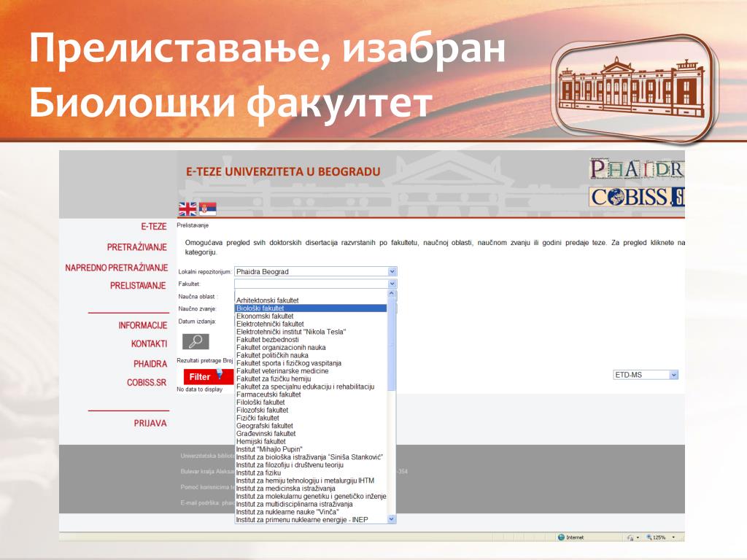The height and width of the screenshot is (560, 747).
Task: Choose Institut za fiziku option
Action: (x=311, y=472)
